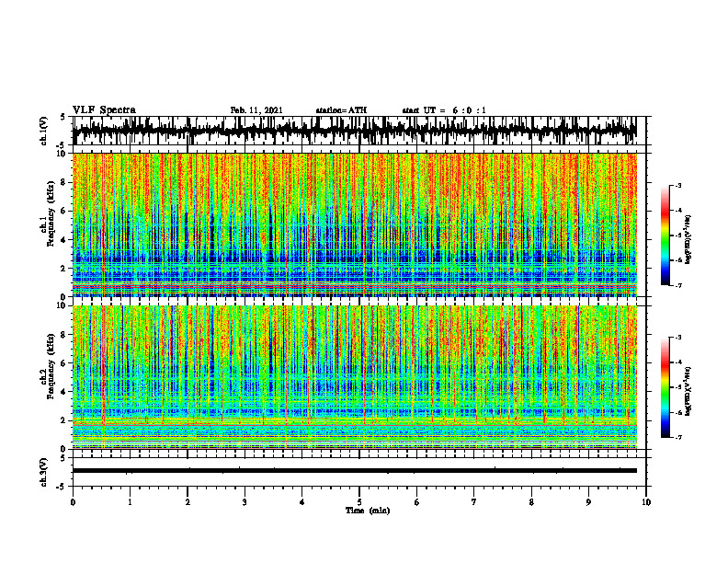The image size is (728, 563).
Task: Click the flat ch.3 voltage trace
Action: (354, 471)
